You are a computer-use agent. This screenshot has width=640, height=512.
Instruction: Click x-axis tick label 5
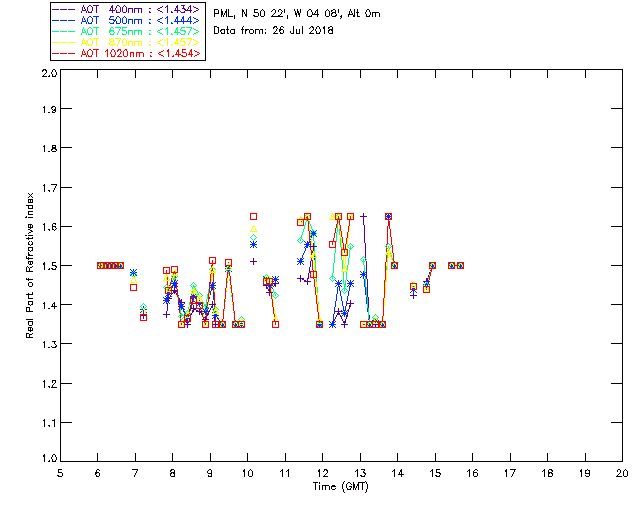click(x=60, y=473)
